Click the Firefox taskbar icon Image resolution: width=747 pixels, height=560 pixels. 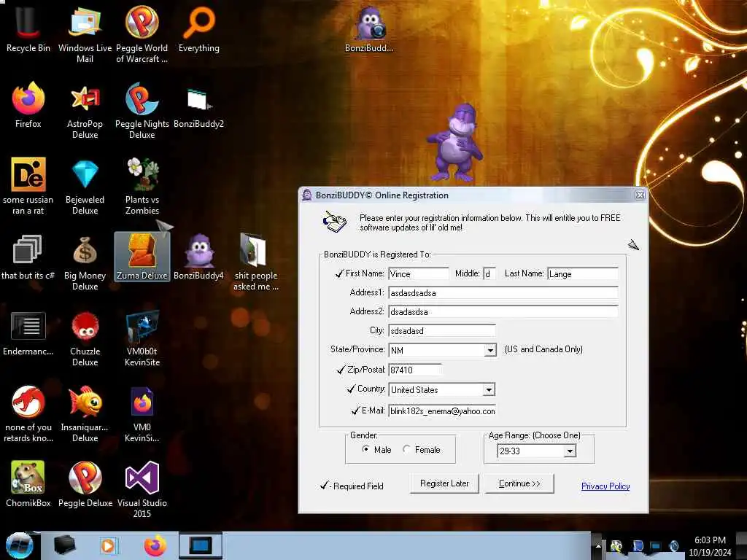coord(155,545)
